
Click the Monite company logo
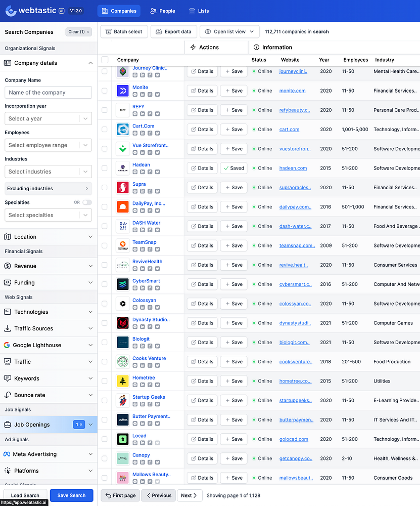123,91
